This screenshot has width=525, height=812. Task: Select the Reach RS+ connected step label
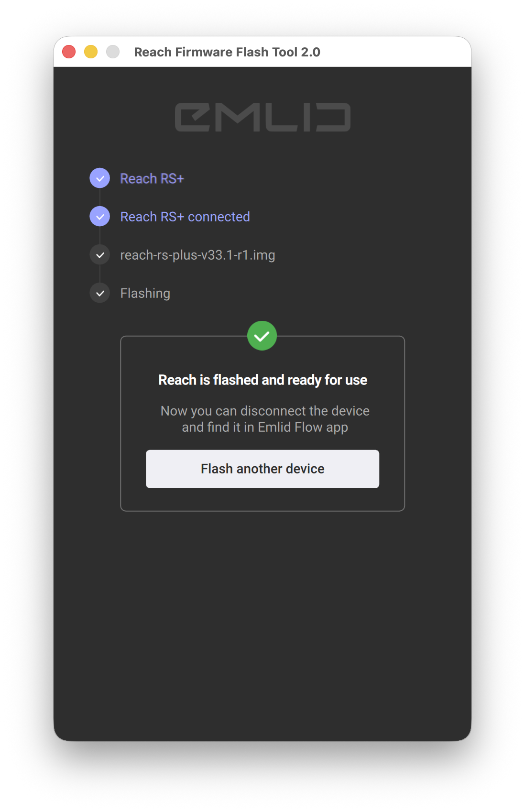(185, 217)
